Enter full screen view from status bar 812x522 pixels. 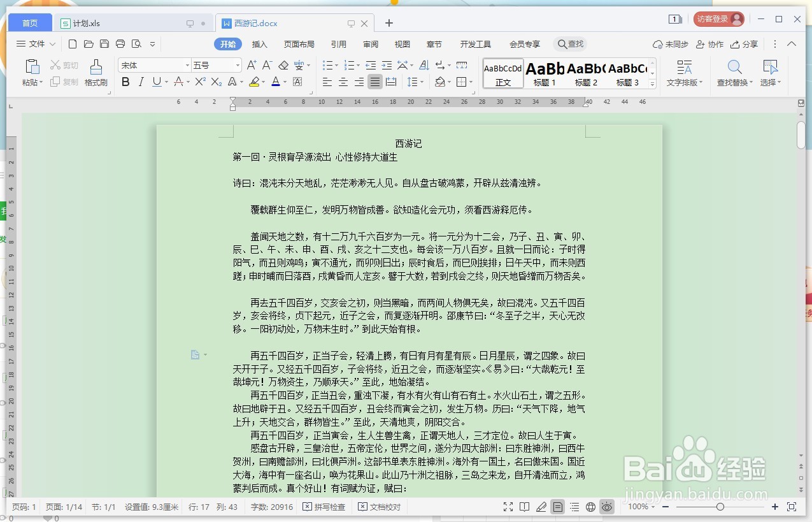(508, 507)
